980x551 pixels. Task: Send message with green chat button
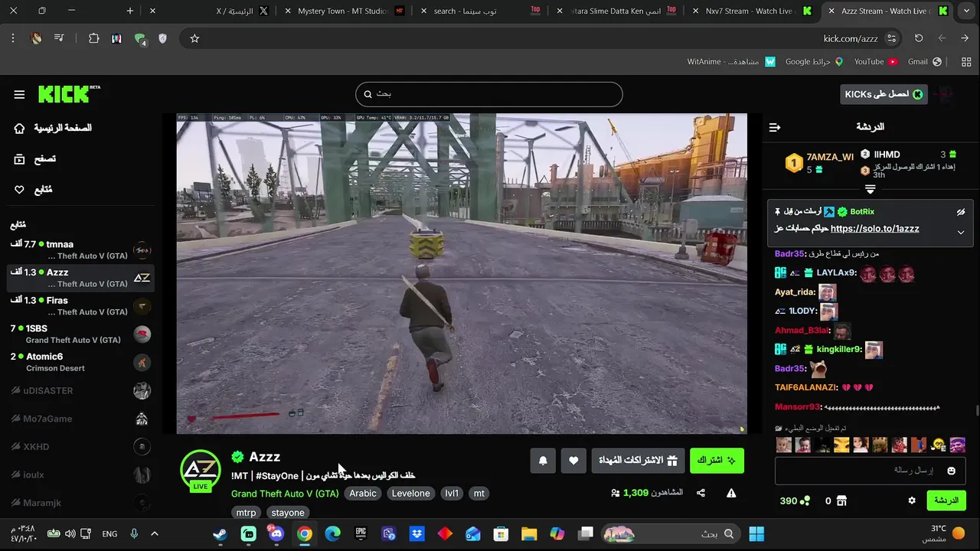(x=946, y=500)
